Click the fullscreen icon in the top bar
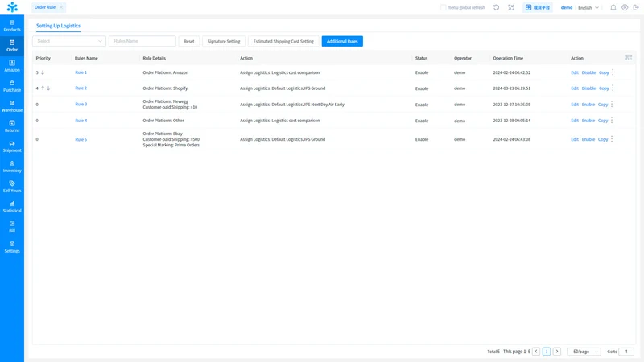 pos(511,7)
